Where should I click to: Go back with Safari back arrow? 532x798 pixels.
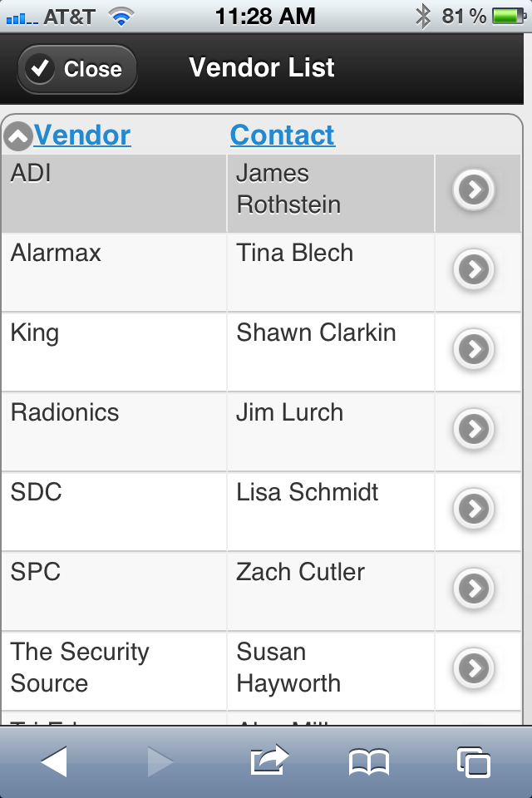click(55, 762)
